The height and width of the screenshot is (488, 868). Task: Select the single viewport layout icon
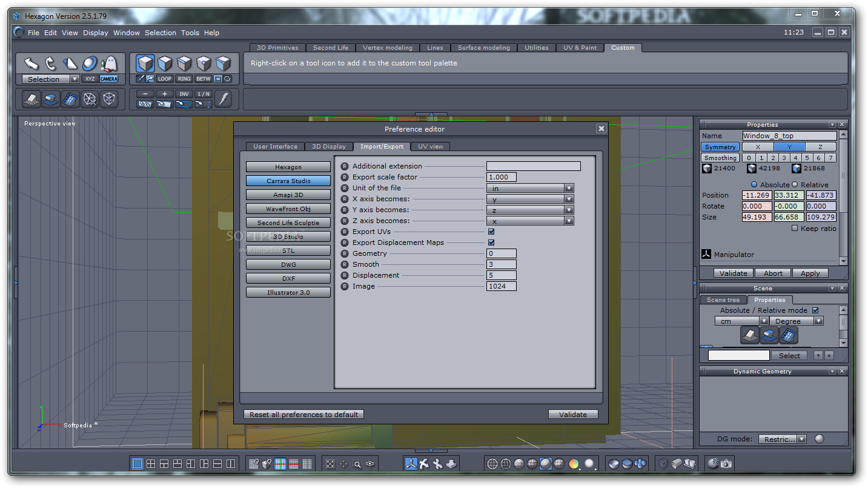[x=137, y=464]
